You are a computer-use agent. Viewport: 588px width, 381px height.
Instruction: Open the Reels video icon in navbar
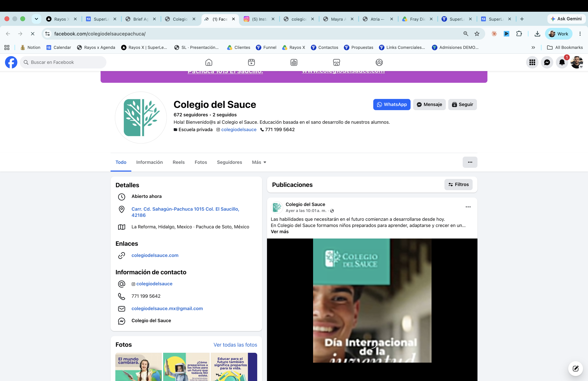point(251,62)
